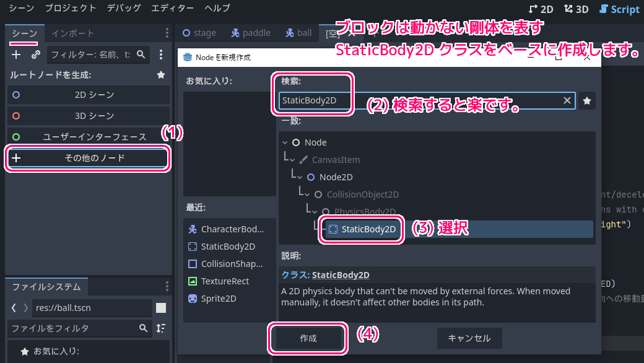Image resolution: width=644 pixels, height=363 pixels.
Task: Toggle FileSystem split view mode
Action: (161, 308)
